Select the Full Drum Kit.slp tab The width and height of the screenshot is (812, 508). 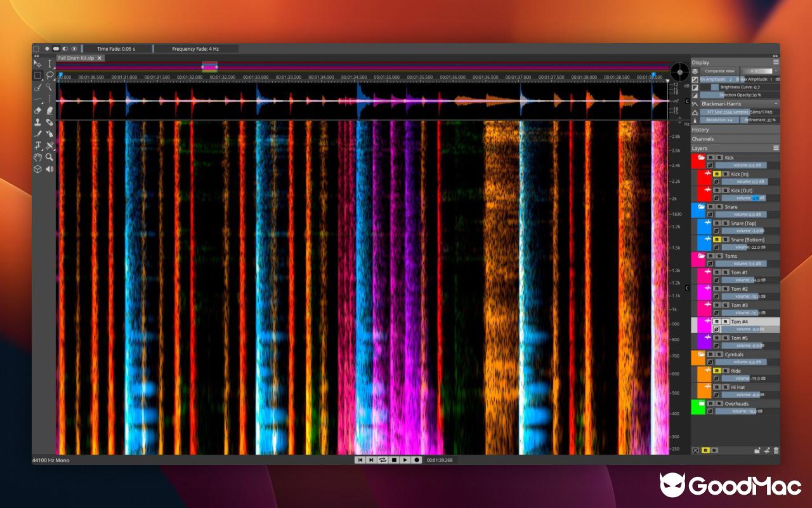[76, 57]
